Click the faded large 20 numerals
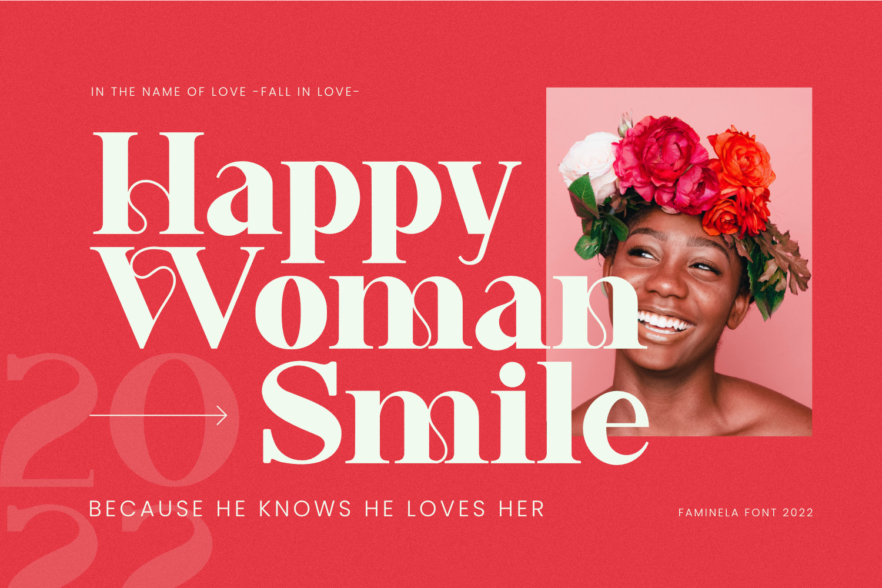Screen dimensions: 882x588 [x=118, y=420]
